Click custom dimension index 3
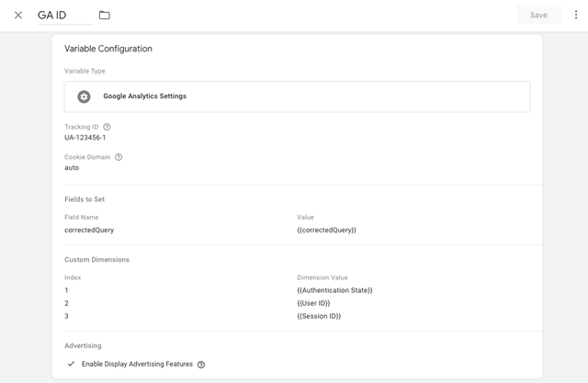The image size is (588, 383). pyautogui.click(x=66, y=316)
